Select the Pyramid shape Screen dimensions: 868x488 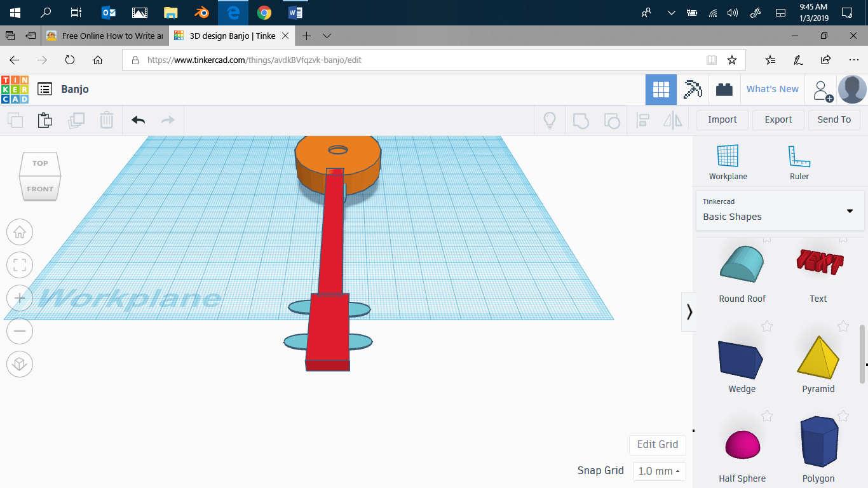[x=818, y=365]
